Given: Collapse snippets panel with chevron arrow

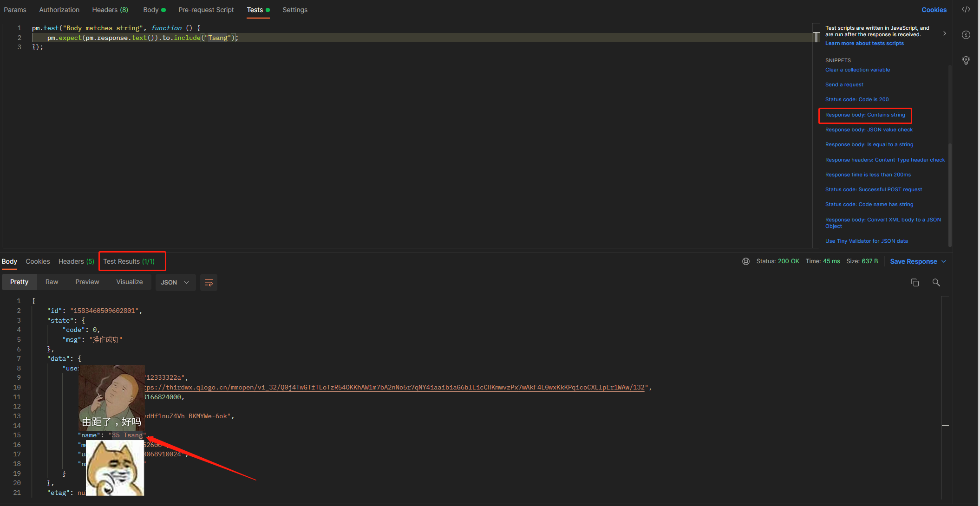Looking at the screenshot, I should click(945, 33).
